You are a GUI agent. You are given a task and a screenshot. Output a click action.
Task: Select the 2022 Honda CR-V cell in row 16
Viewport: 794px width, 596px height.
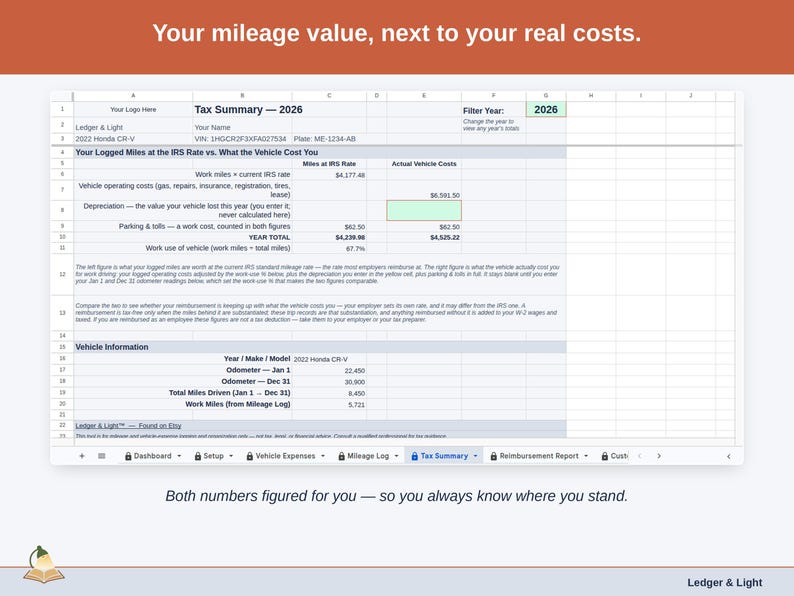tap(329, 359)
